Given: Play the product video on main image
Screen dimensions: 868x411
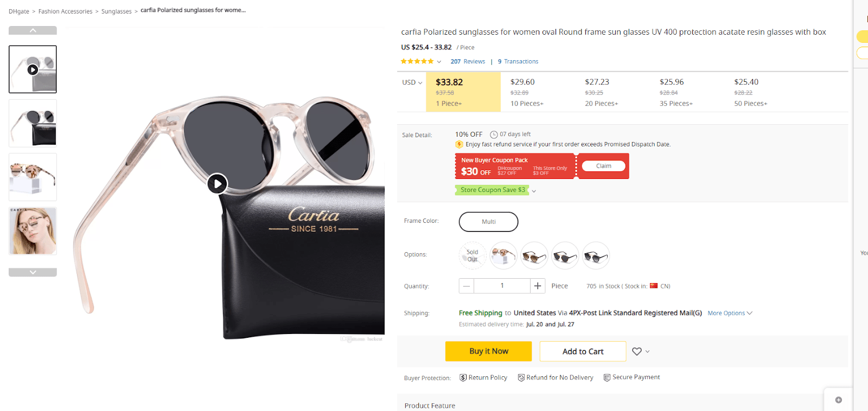Looking at the screenshot, I should tap(217, 184).
